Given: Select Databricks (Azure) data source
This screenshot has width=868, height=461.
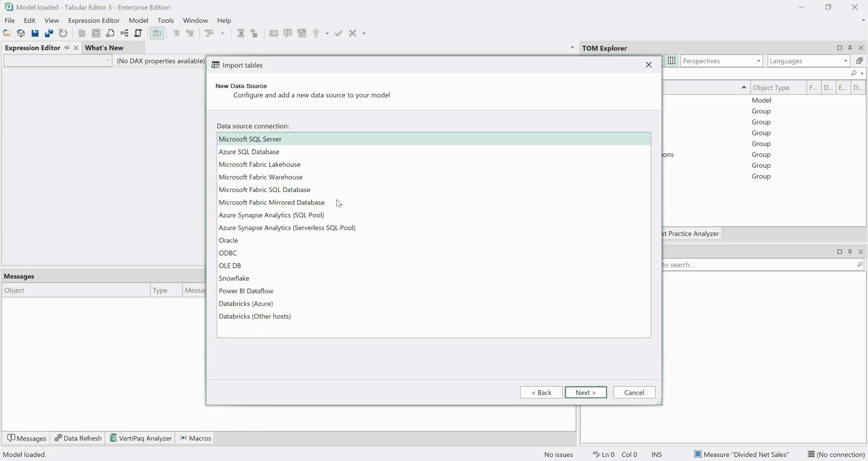Looking at the screenshot, I should 434,304.
